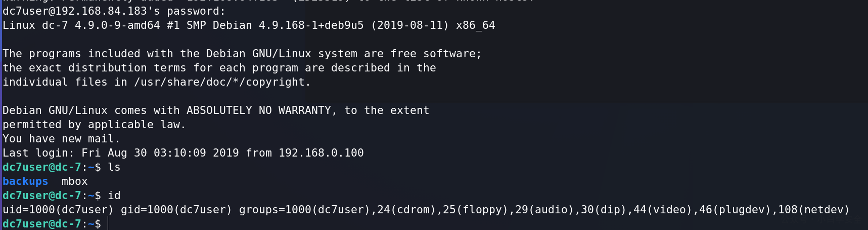Click the dc7user@dc-7 prompt before ls
This screenshot has width=868, height=230.
click(x=42, y=167)
